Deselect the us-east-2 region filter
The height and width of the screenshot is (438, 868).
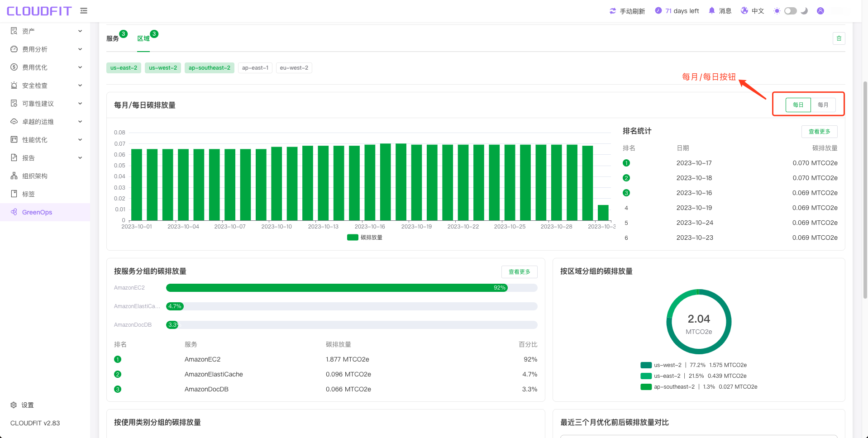pos(124,68)
